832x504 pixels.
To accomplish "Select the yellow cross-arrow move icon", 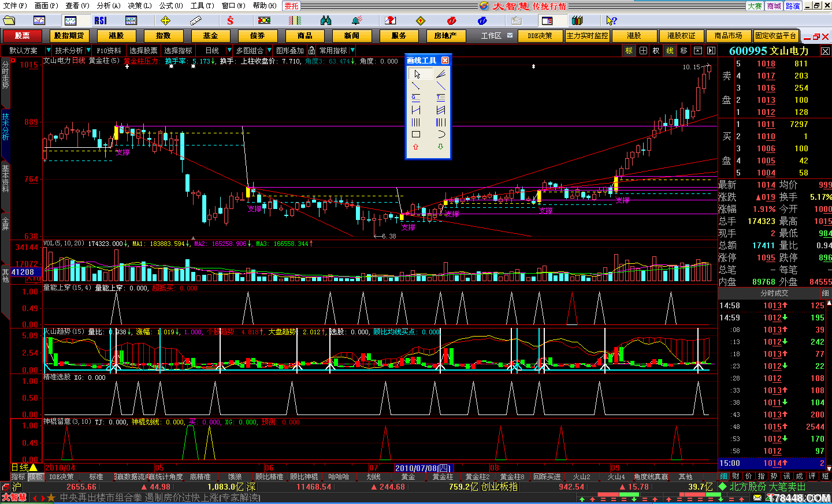I will click(166, 20).
